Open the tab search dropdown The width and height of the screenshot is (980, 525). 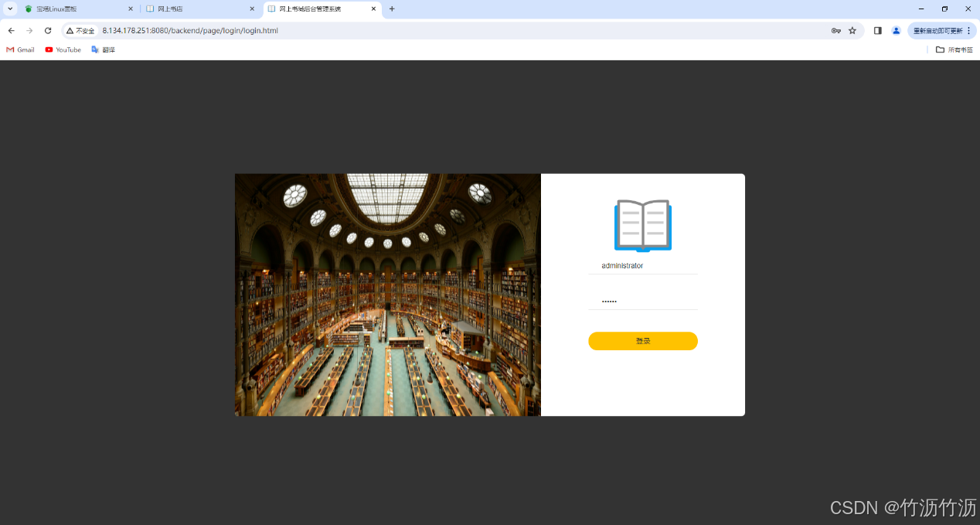click(10, 9)
